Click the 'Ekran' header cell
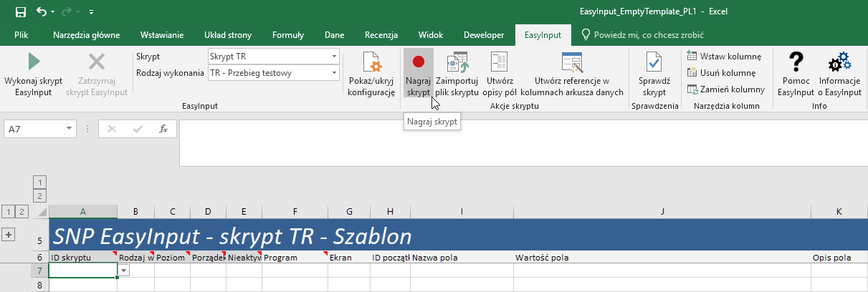The image size is (868, 292). [x=349, y=257]
